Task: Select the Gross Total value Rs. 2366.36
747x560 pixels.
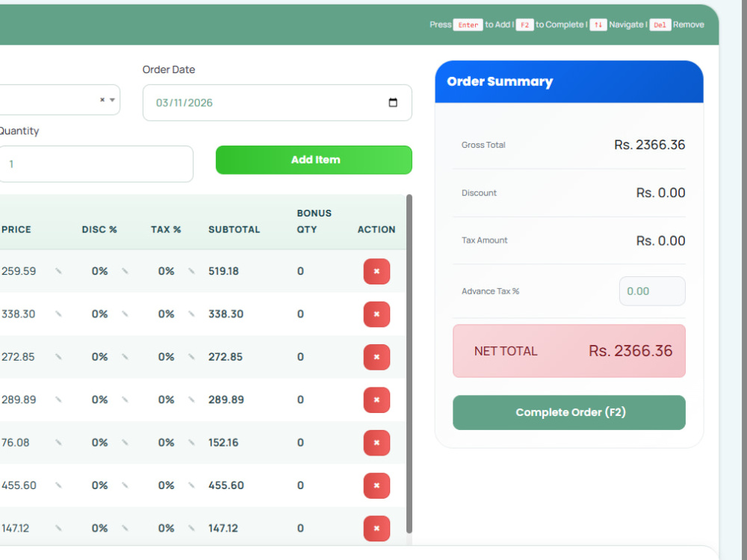Action: click(x=649, y=145)
